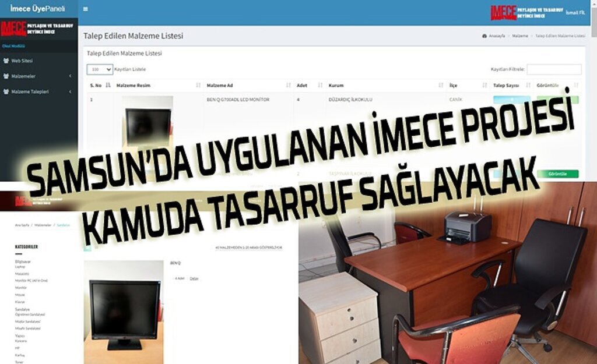Sort by S. No column icon
597x364 pixels.
pyautogui.click(x=107, y=86)
